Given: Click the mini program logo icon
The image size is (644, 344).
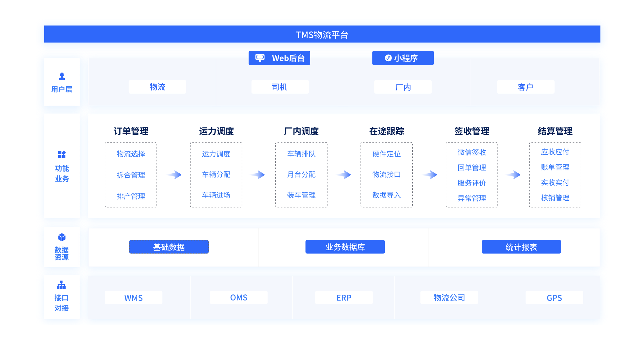Looking at the screenshot, I should pos(388,58).
